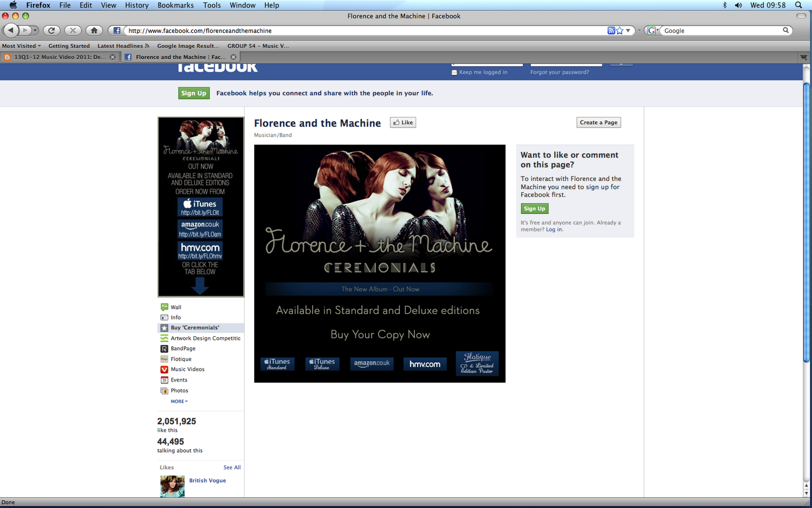Image resolution: width=812 pixels, height=508 pixels.
Task: Open Spotlight search in the menu bar
Action: click(x=798, y=5)
